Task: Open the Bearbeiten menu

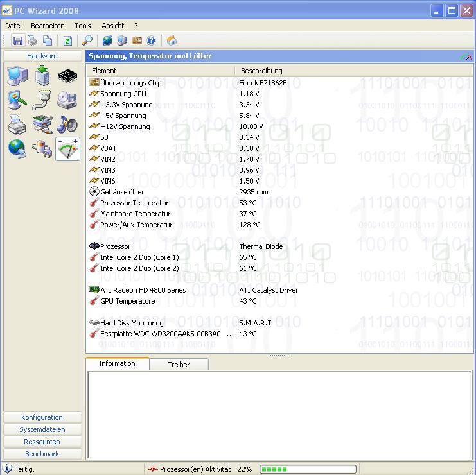Action: click(48, 26)
